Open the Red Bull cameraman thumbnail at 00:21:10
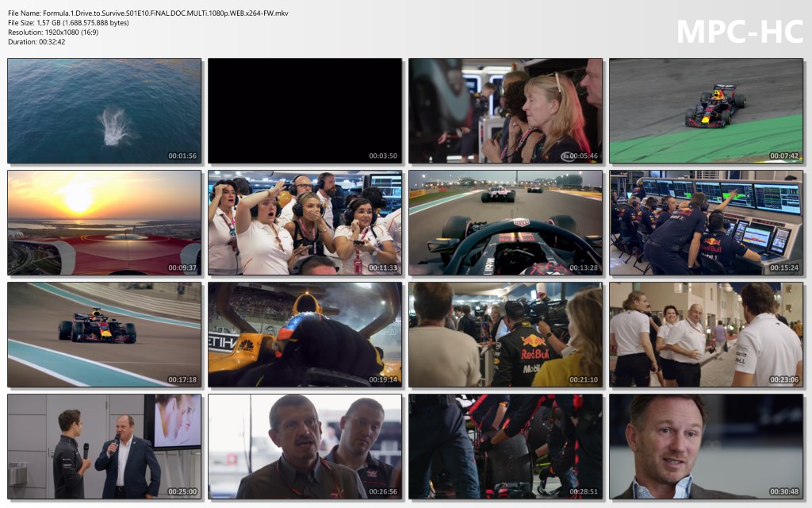The height and width of the screenshot is (508, 812). point(505,334)
